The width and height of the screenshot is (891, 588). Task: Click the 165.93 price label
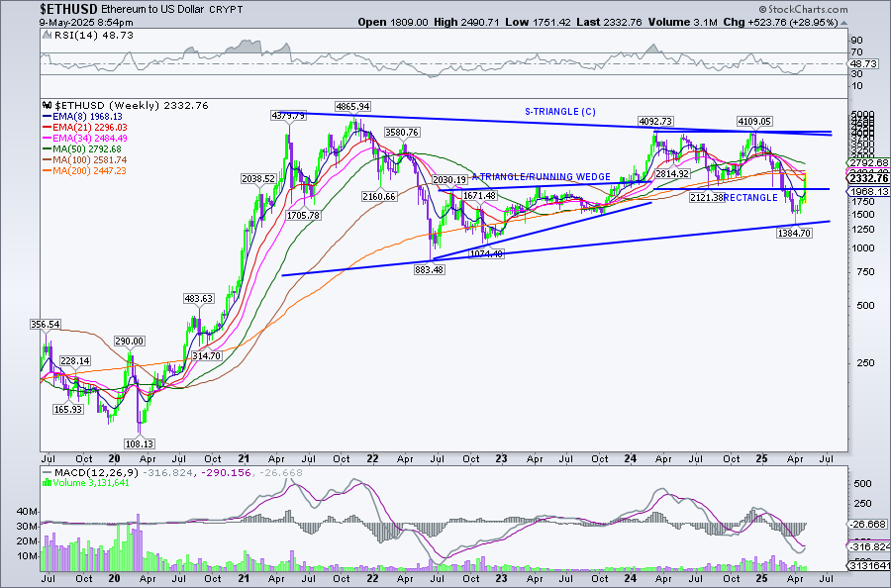tap(68, 409)
